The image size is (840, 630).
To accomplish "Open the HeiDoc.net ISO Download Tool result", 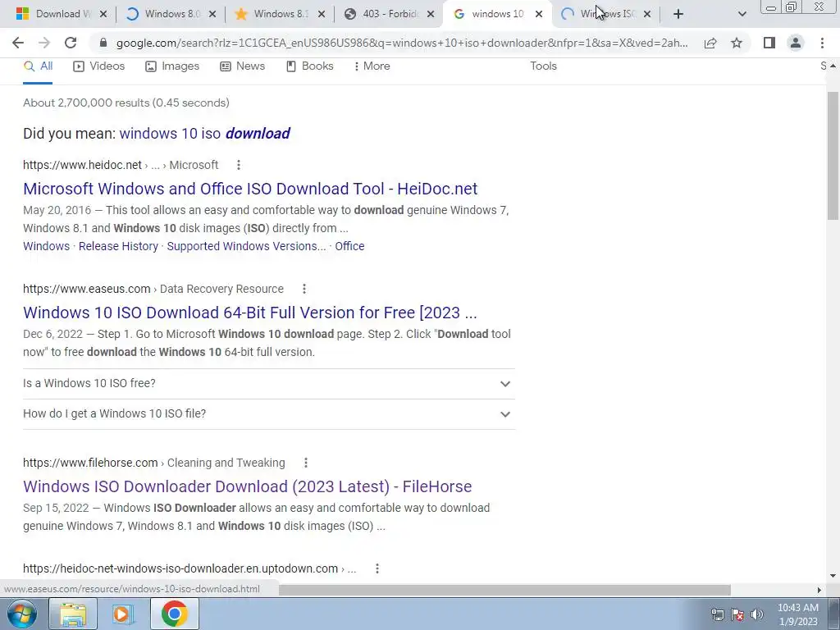I will click(x=250, y=189).
